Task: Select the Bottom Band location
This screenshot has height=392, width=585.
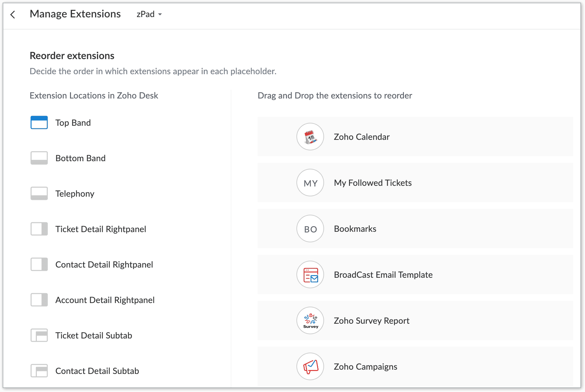Action: coord(80,158)
